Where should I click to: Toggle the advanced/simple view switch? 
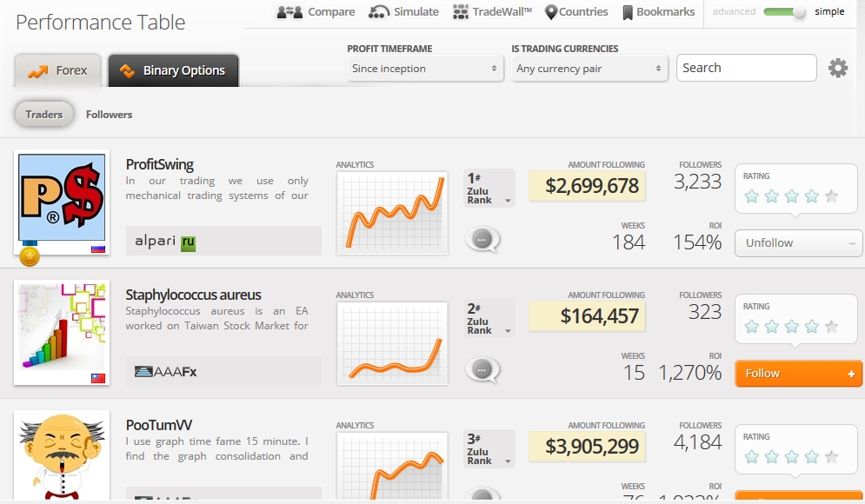pyautogui.click(x=784, y=11)
